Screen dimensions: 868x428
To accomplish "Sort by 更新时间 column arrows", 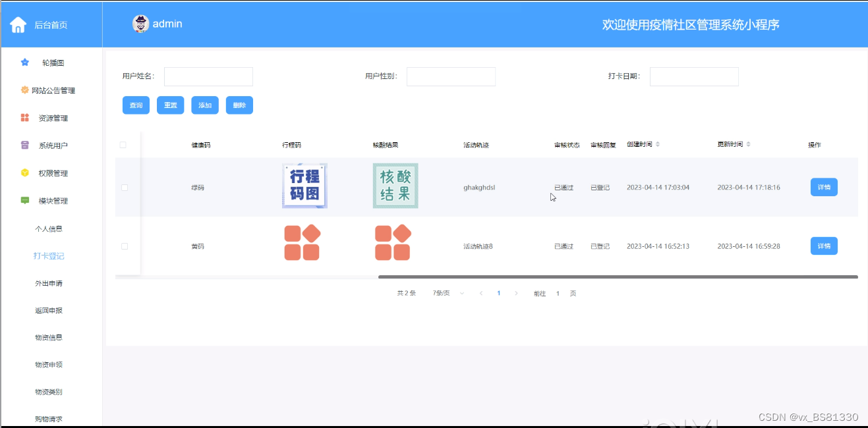I will coord(748,144).
